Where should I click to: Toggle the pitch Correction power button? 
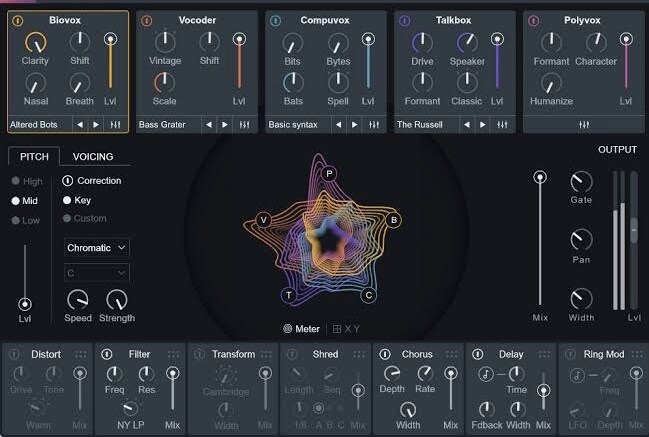[x=67, y=181]
